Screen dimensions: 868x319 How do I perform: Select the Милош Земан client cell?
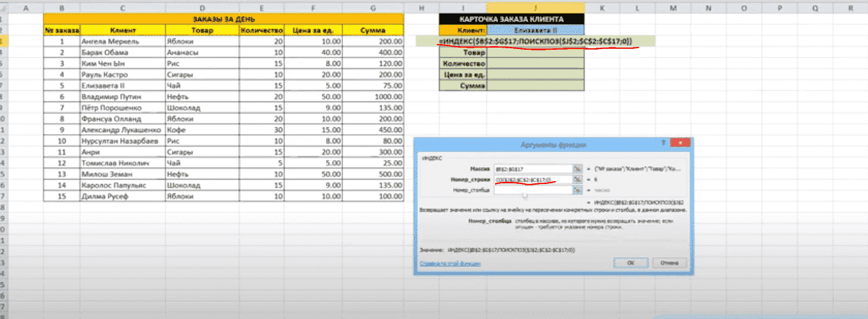(x=123, y=175)
